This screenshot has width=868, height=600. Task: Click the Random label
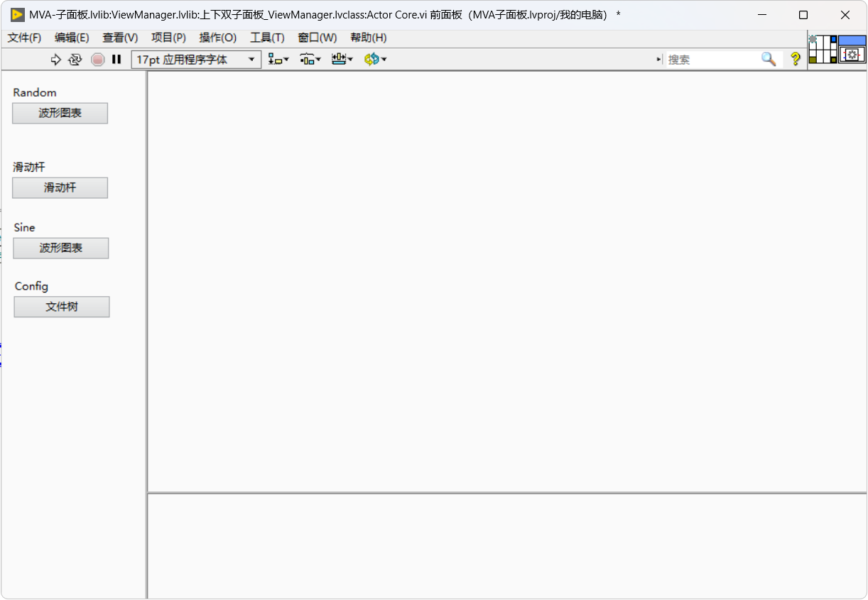(35, 92)
